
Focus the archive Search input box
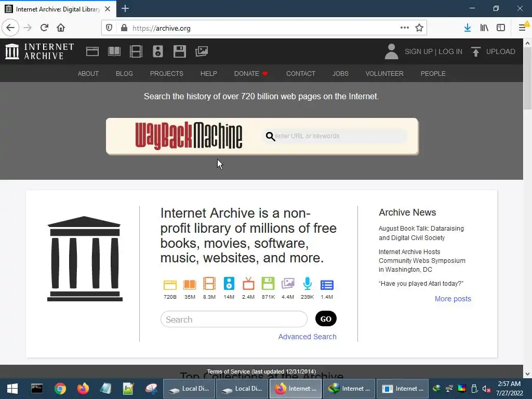pos(234,320)
